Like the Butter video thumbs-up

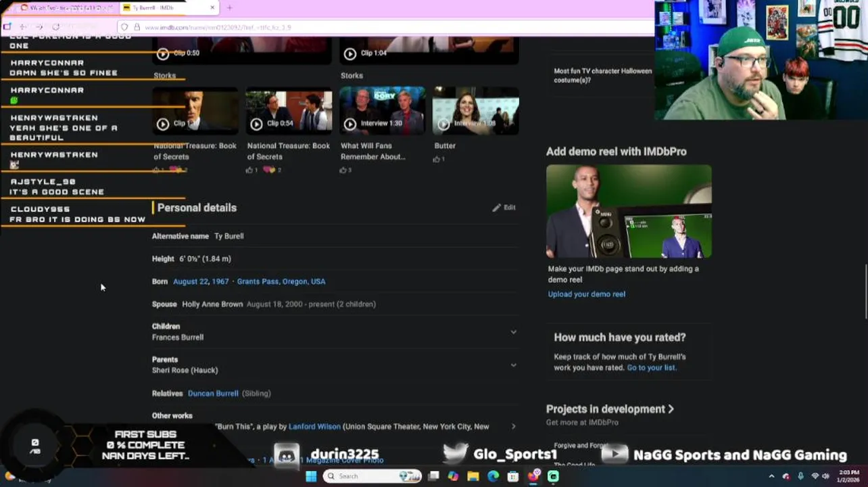(437, 160)
